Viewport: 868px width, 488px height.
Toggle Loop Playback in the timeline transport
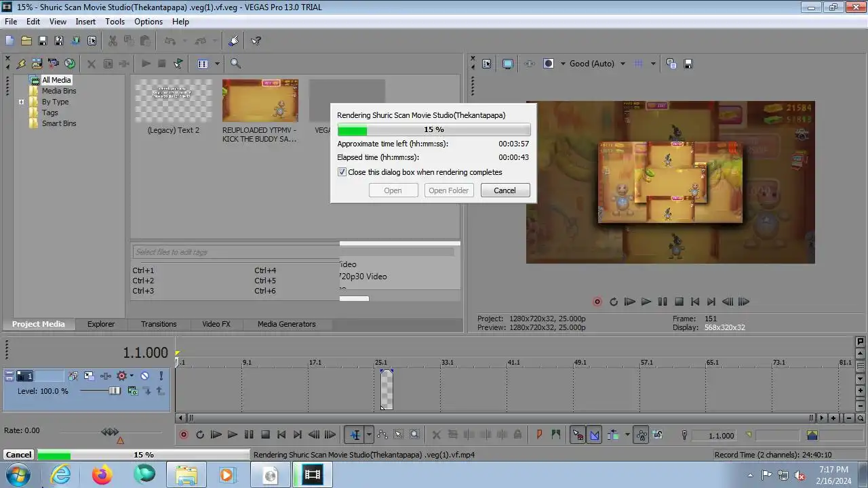pos(200,435)
